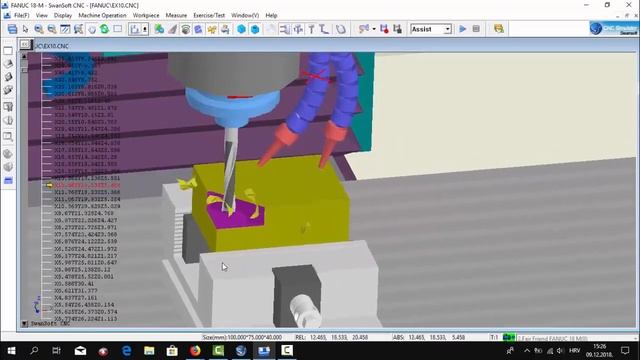
Task: Start playback with the blue play button
Action: (x=463, y=29)
